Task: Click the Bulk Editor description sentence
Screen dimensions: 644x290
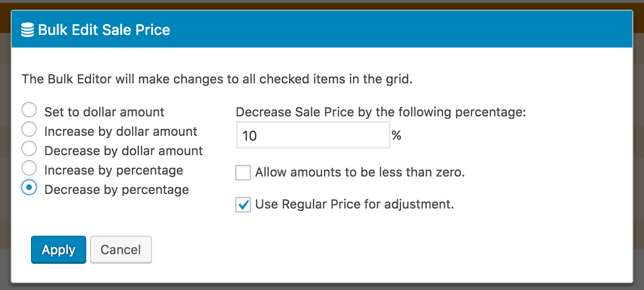Action: click(x=217, y=79)
